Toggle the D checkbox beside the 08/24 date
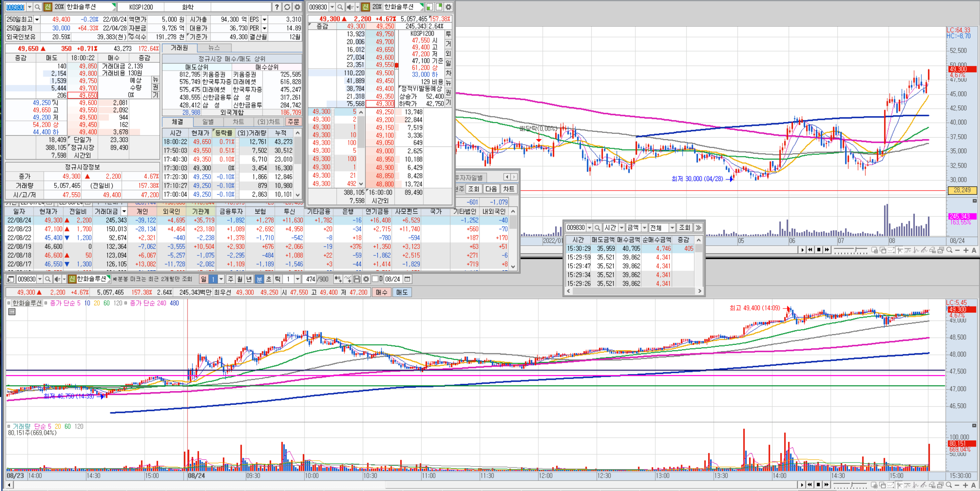Image resolution: width=980 pixels, height=491 pixels. coord(375,279)
